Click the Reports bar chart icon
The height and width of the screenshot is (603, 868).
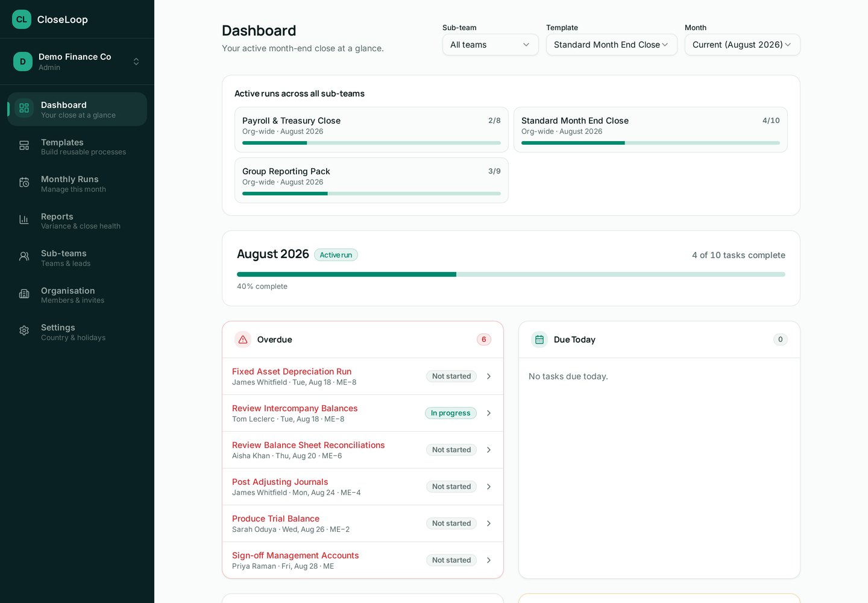pos(24,219)
